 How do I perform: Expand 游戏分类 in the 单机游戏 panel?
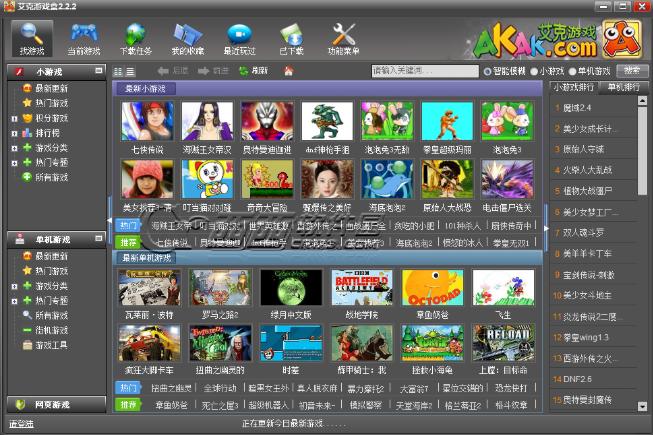[x=15, y=286]
